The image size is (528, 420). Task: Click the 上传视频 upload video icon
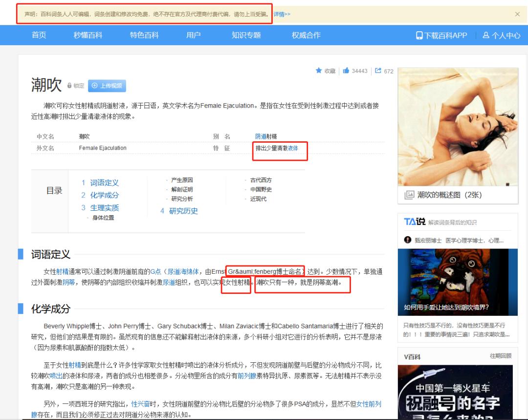94,86
